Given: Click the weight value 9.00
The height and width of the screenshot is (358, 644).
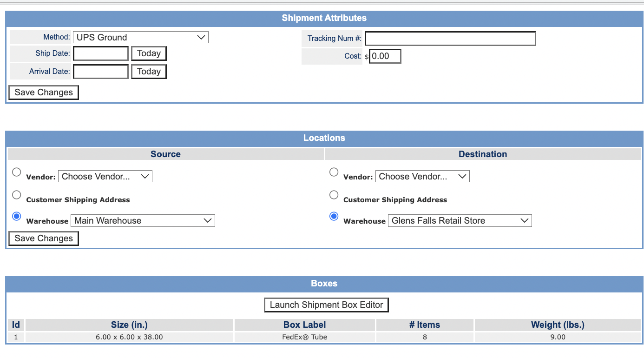Looking at the screenshot, I should (558, 337).
